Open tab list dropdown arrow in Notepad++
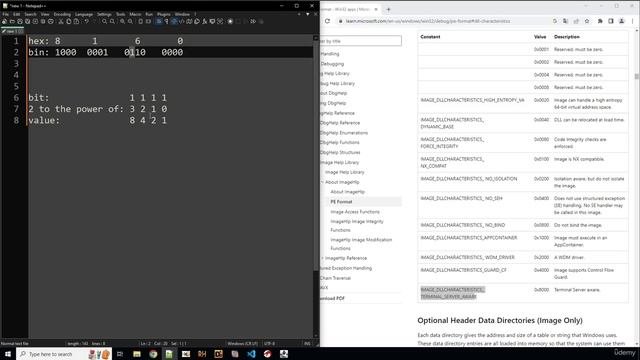The width and height of the screenshot is (640, 360). (308, 14)
